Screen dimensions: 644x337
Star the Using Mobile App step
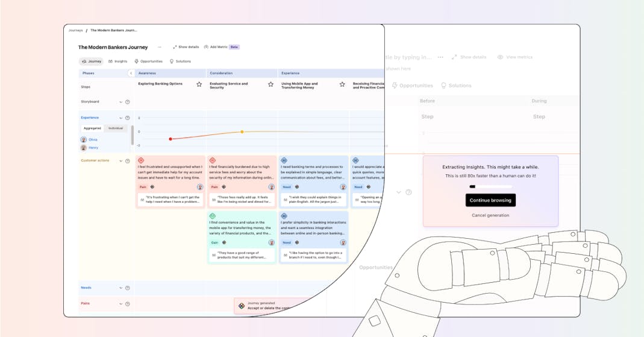pyautogui.click(x=342, y=84)
